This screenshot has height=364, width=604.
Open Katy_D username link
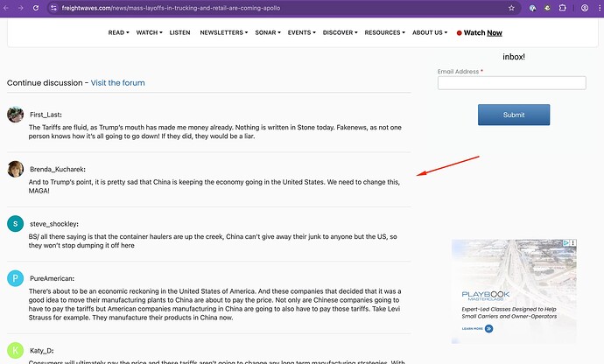tap(42, 351)
